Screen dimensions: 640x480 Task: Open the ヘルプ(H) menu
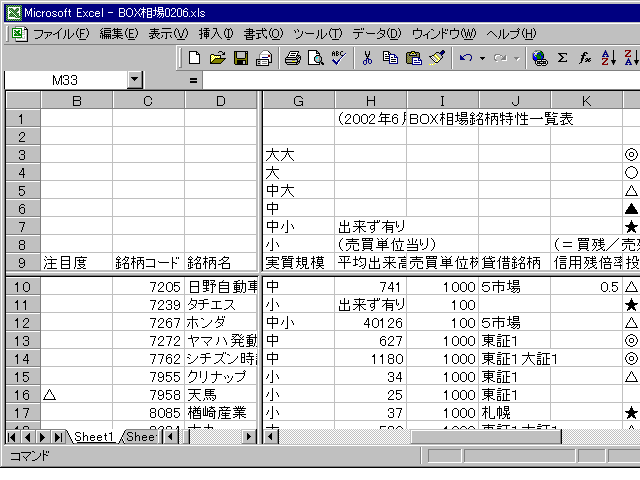pyautogui.click(x=511, y=34)
